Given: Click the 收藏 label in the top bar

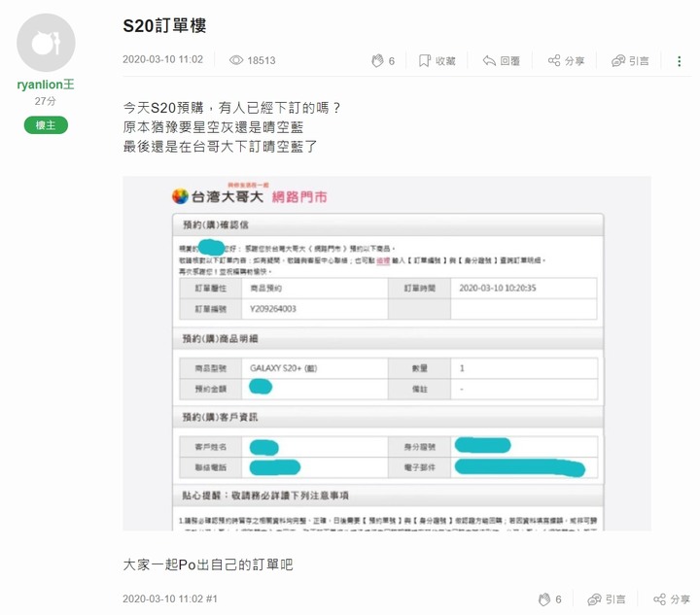Looking at the screenshot, I should 445,61.
